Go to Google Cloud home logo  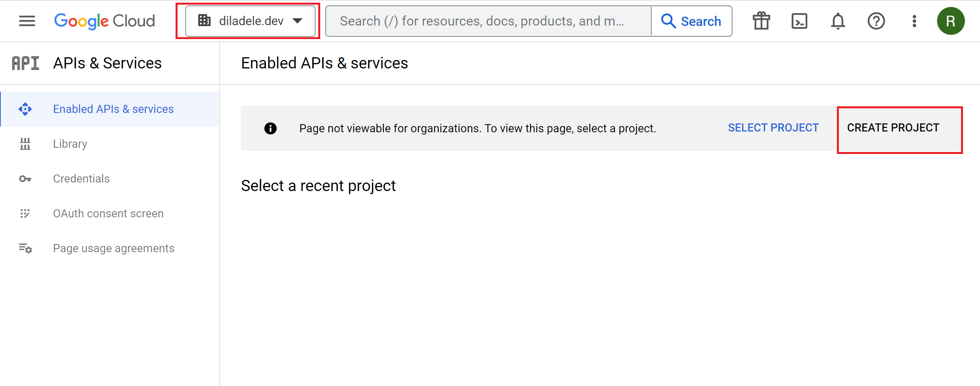click(x=104, y=21)
